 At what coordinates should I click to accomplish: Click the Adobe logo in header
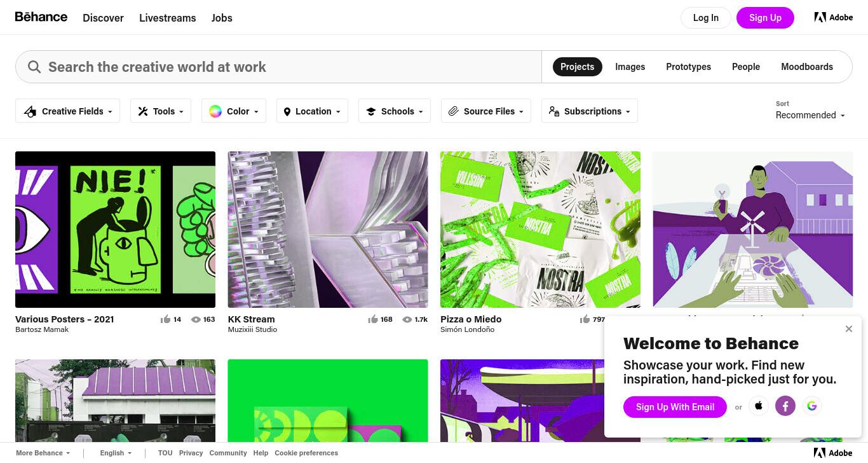(834, 17)
